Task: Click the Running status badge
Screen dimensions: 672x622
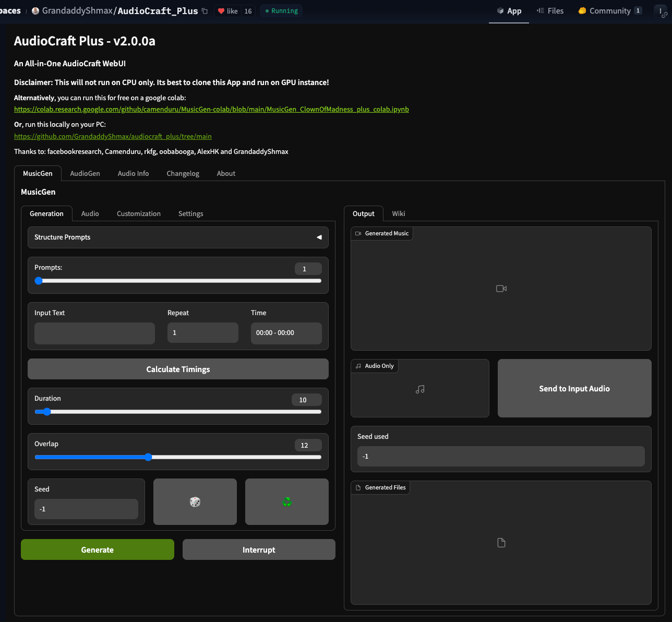Action: [x=281, y=11]
